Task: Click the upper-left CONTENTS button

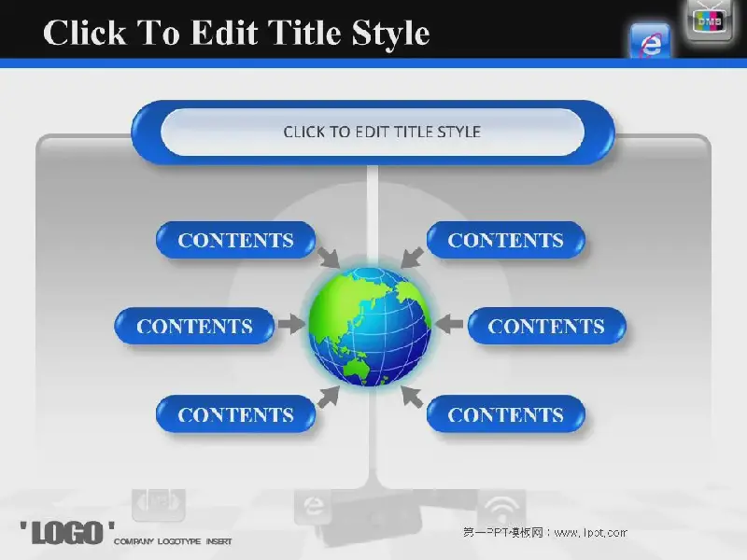Action: tap(235, 240)
